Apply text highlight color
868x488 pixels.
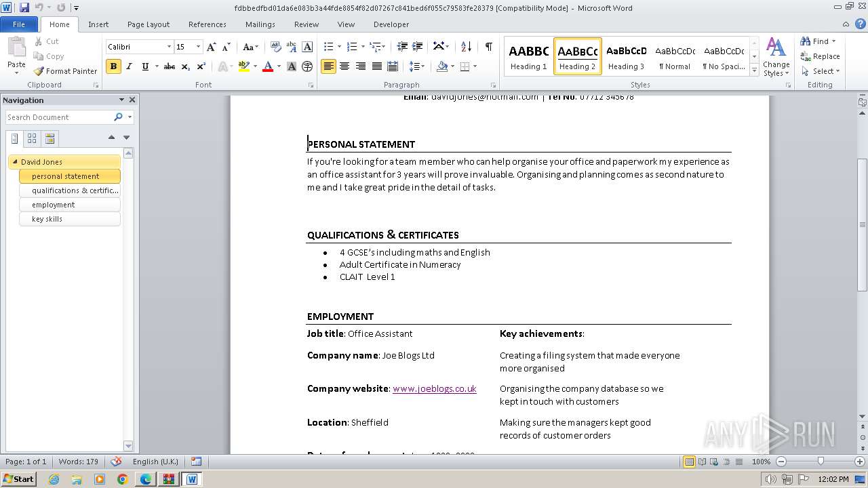(243, 66)
